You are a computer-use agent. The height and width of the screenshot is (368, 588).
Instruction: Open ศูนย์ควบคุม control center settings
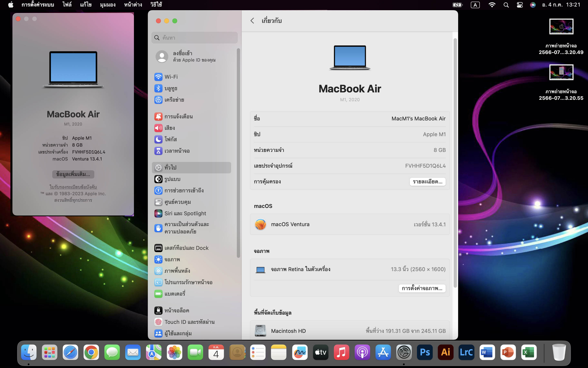[192, 202]
